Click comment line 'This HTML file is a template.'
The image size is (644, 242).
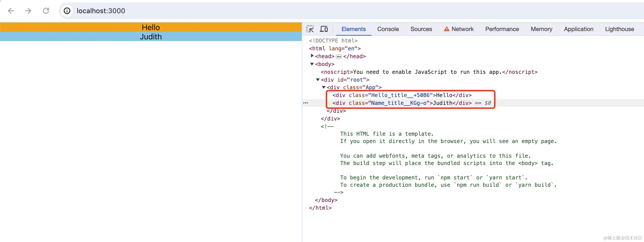pyautogui.click(x=387, y=134)
